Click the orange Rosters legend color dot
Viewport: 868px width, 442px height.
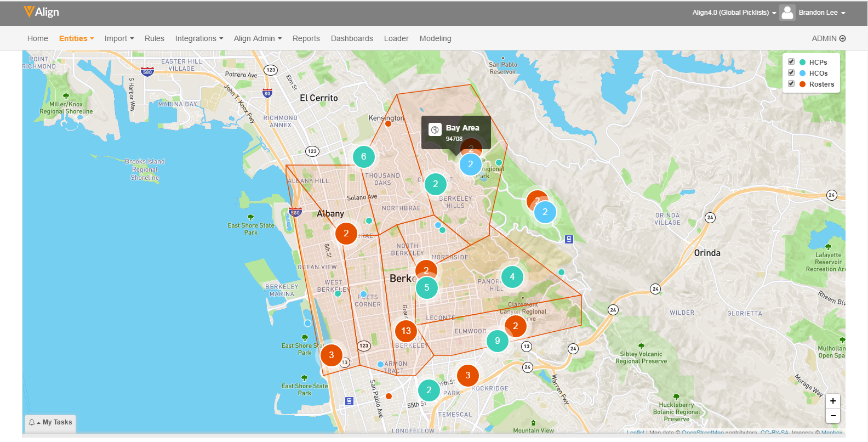click(802, 84)
